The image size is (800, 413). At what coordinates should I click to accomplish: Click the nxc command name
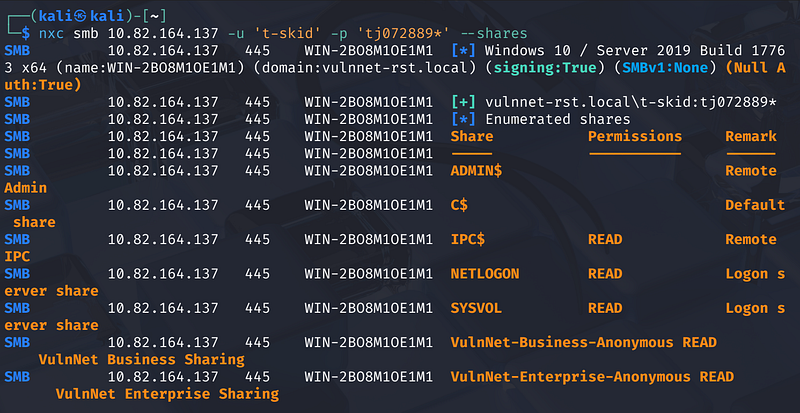tap(50, 31)
